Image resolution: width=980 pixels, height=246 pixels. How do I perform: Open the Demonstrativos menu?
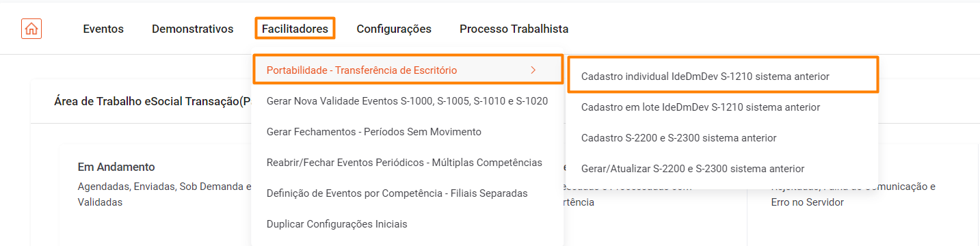click(x=193, y=29)
